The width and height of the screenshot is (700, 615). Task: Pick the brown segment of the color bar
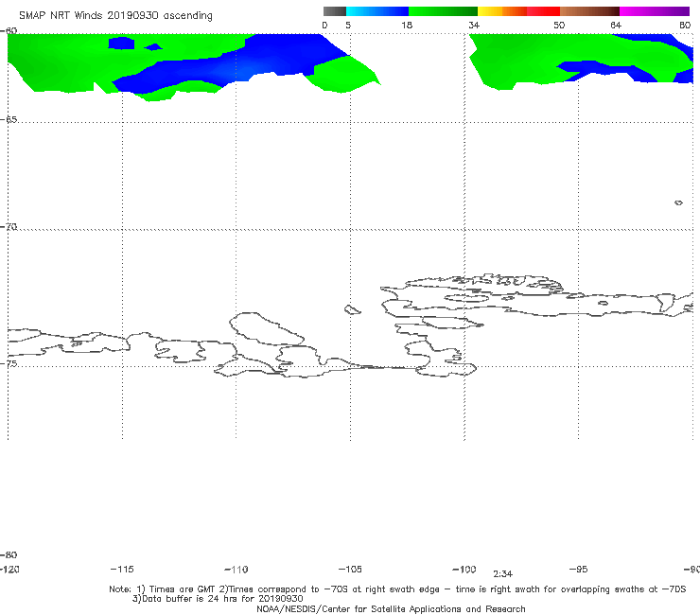coord(589,11)
